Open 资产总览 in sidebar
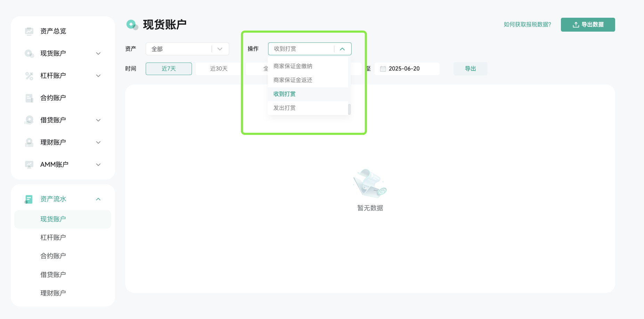The width and height of the screenshot is (644, 319). pos(53,31)
